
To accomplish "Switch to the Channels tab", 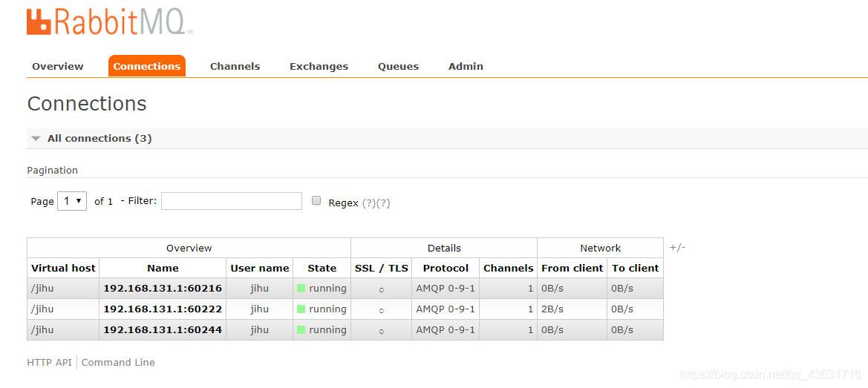I will click(235, 66).
